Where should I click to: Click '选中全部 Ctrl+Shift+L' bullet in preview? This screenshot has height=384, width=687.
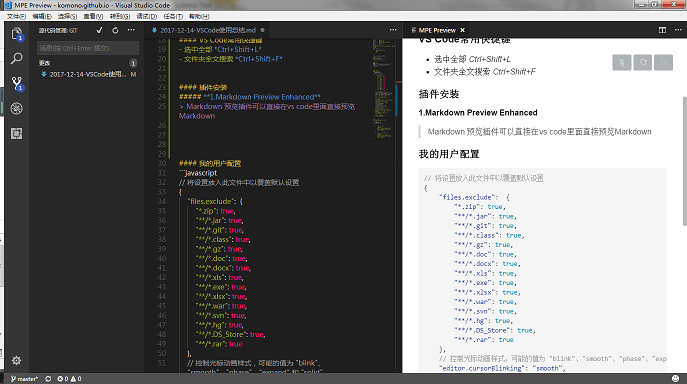tap(472, 59)
